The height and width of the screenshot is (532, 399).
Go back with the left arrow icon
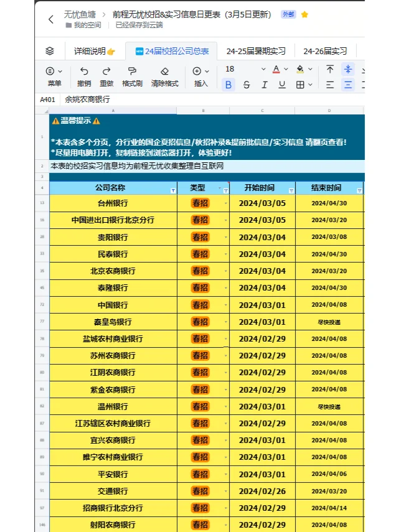point(51,19)
